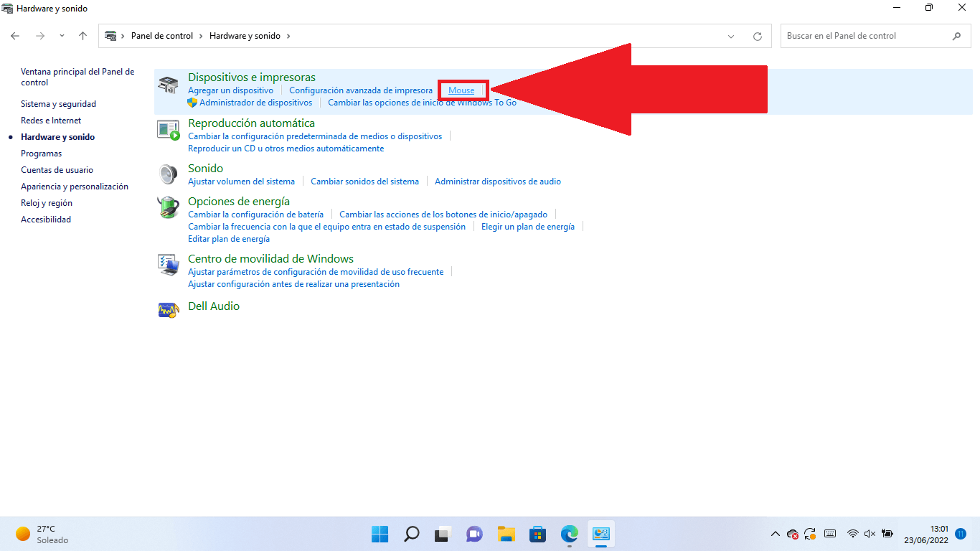This screenshot has width=980, height=551.
Task: Click the muted volume tray icon
Action: tap(870, 534)
